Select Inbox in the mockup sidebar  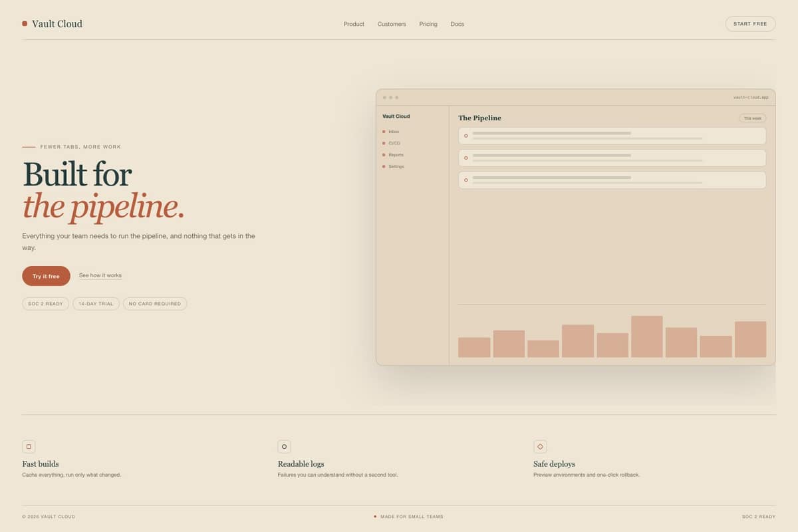click(x=394, y=132)
